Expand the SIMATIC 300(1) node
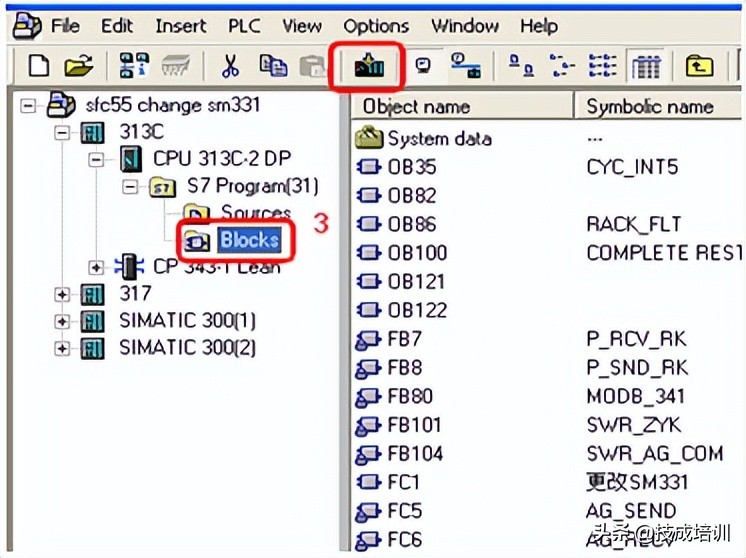This screenshot has width=746, height=558. [62, 321]
